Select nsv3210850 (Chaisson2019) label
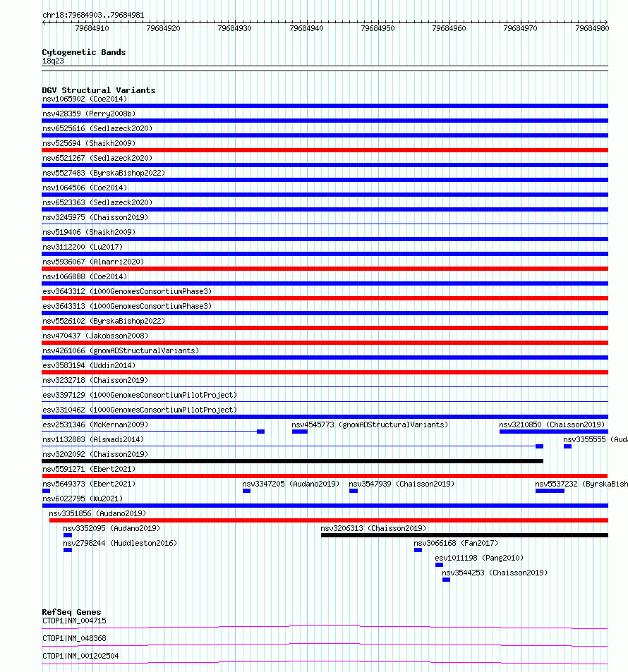 552,424
